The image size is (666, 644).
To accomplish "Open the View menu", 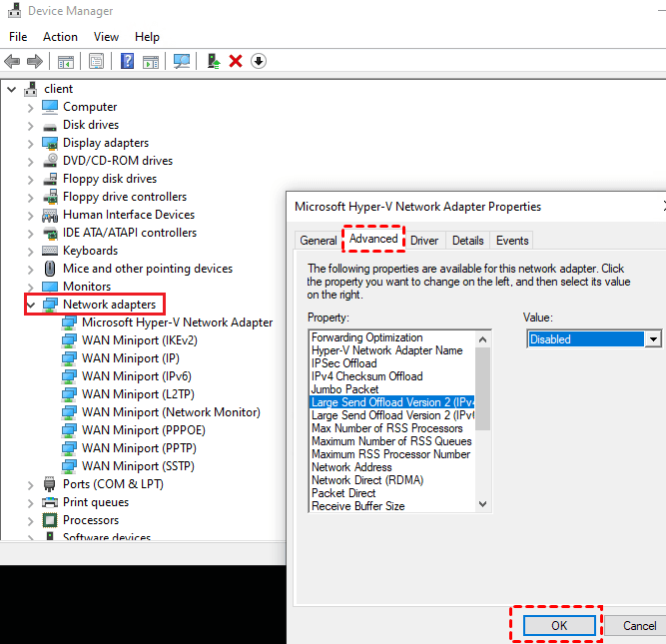I will [106, 37].
